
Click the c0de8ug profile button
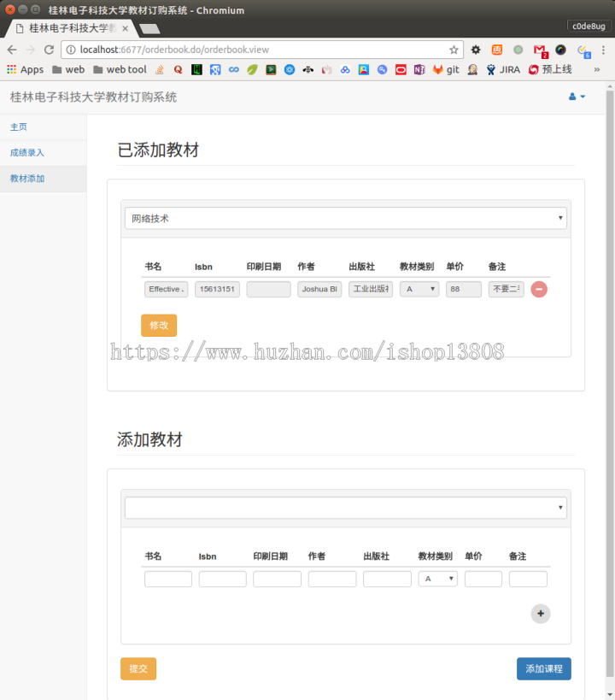(x=589, y=26)
